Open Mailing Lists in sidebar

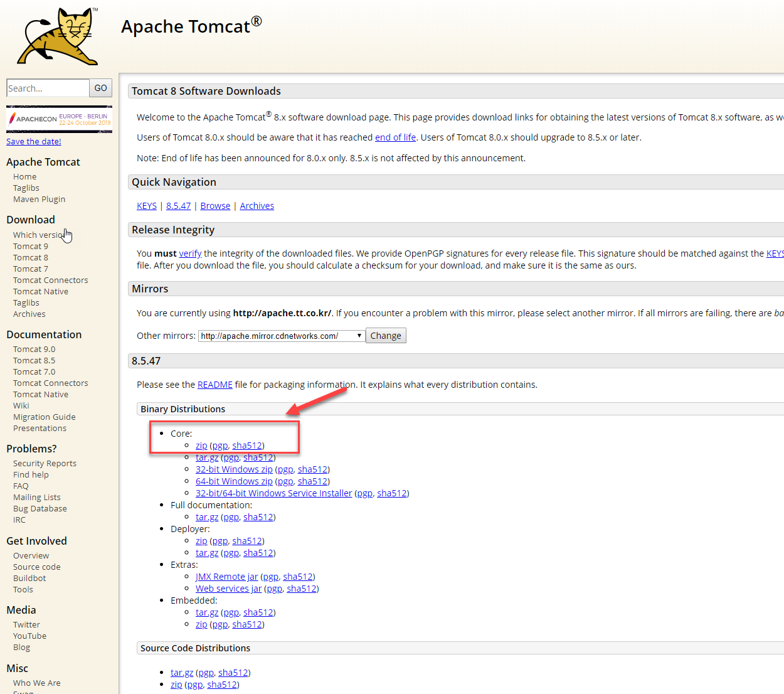pyautogui.click(x=37, y=498)
